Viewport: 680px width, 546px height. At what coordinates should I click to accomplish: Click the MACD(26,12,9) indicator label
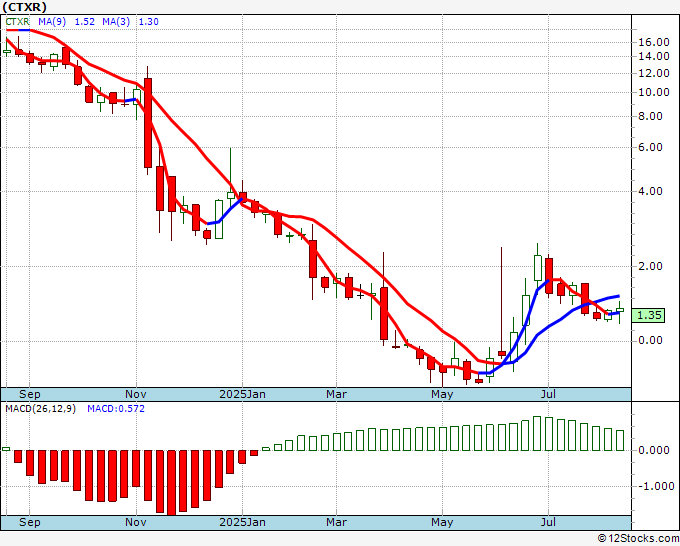(x=40, y=409)
